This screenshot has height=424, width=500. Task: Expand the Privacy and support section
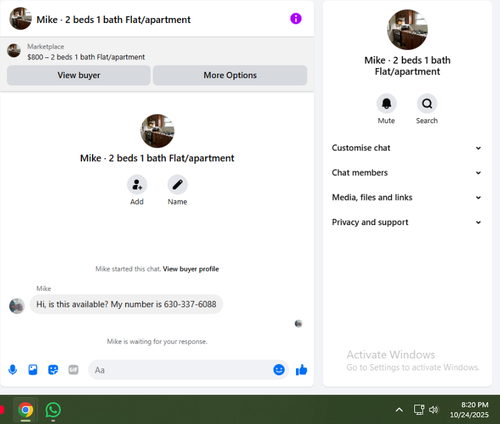(407, 222)
